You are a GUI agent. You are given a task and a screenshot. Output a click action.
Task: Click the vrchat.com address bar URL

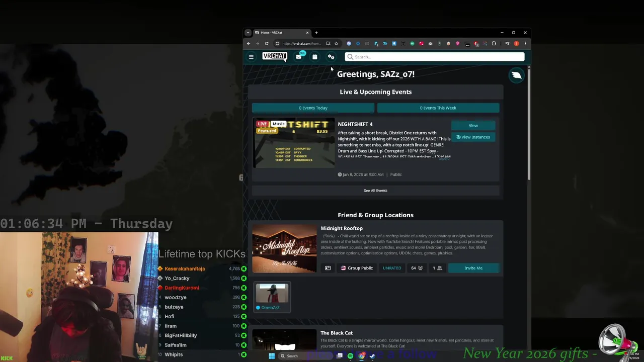click(301, 44)
